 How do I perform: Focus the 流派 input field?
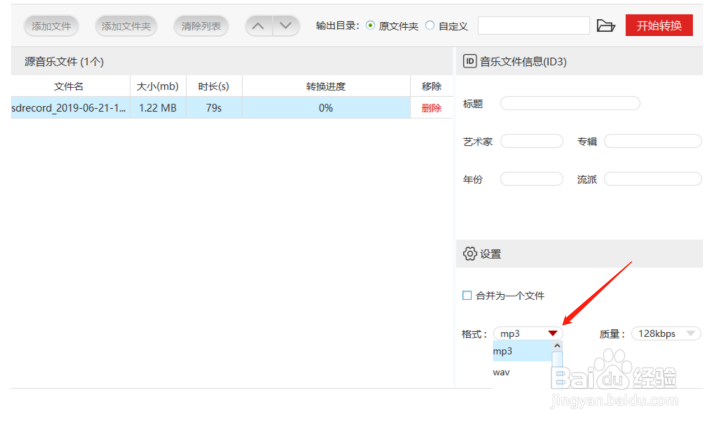point(653,179)
